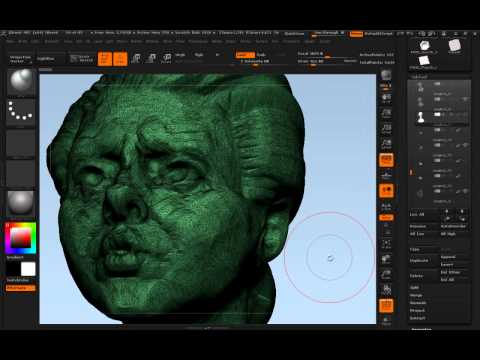The image size is (480, 360).
Task: Click the Focal Shift slider
Action: click(327, 54)
